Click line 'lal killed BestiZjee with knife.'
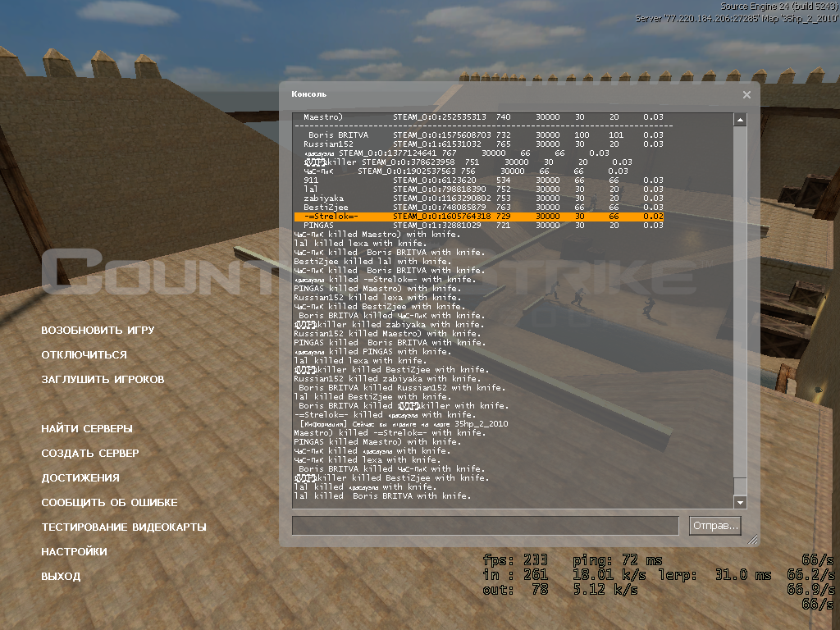The image size is (840, 630). pyautogui.click(x=372, y=396)
